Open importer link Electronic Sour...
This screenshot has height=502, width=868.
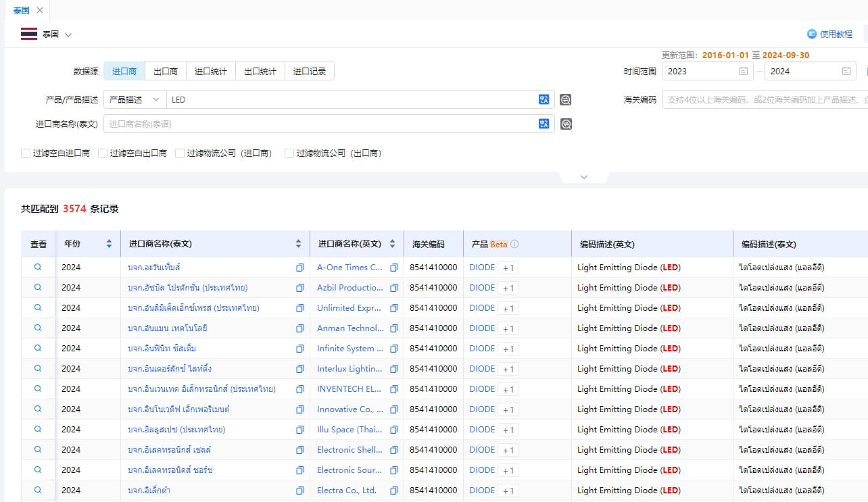350,470
